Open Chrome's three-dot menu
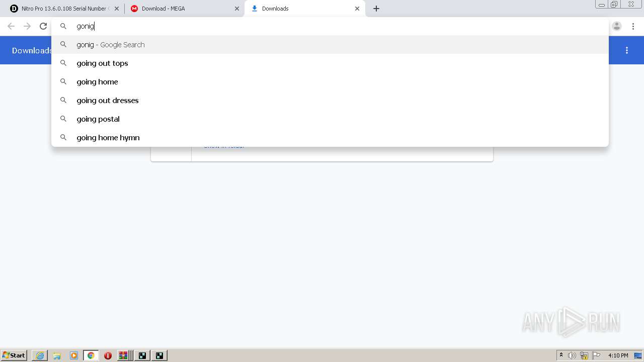The height and width of the screenshot is (362, 644). [633, 26]
